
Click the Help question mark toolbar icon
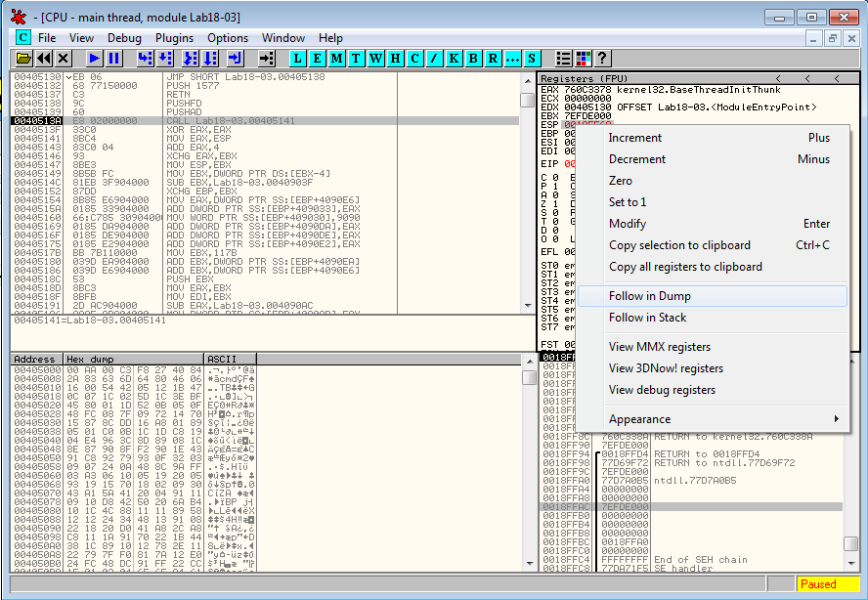602,59
